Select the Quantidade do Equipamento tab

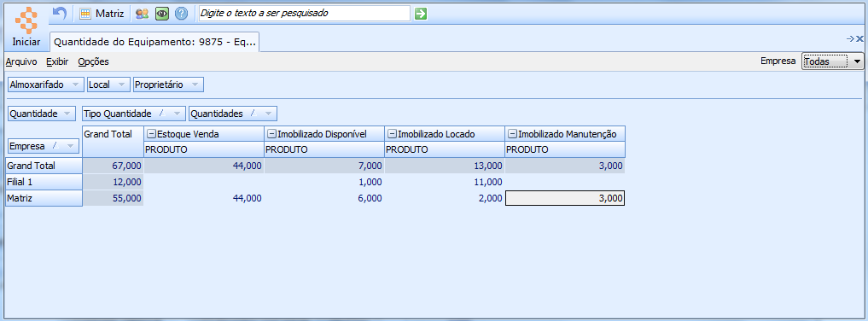click(x=155, y=42)
